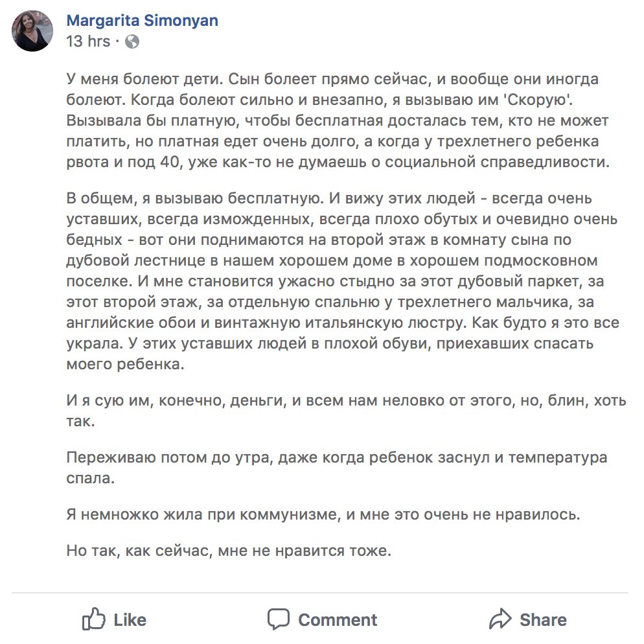Click final line 'Но так, как сейчас'
This screenshot has width=644, height=644.
[229, 551]
